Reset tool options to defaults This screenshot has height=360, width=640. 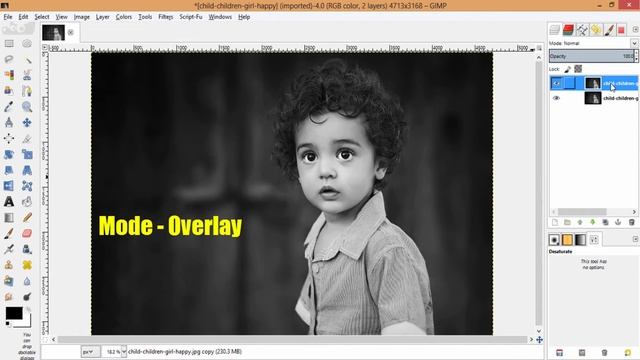point(627,353)
